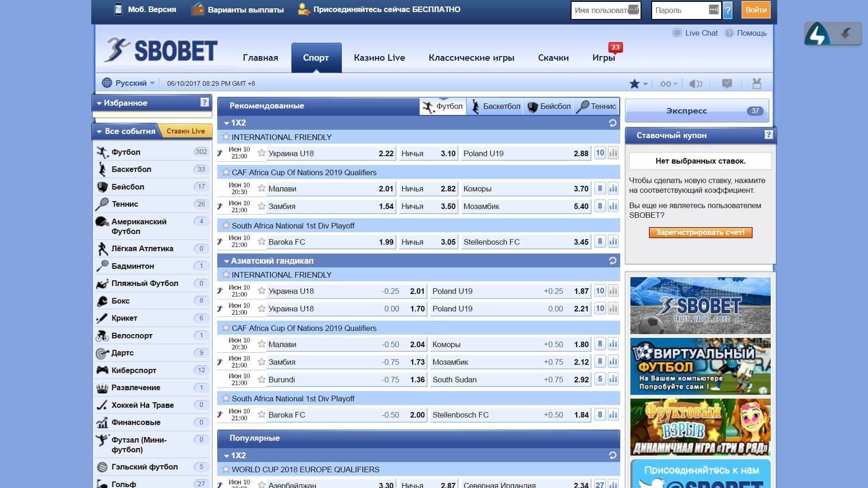The width and height of the screenshot is (868, 488).
Task: Filter recommended by Бейсбол tab
Action: tap(549, 106)
